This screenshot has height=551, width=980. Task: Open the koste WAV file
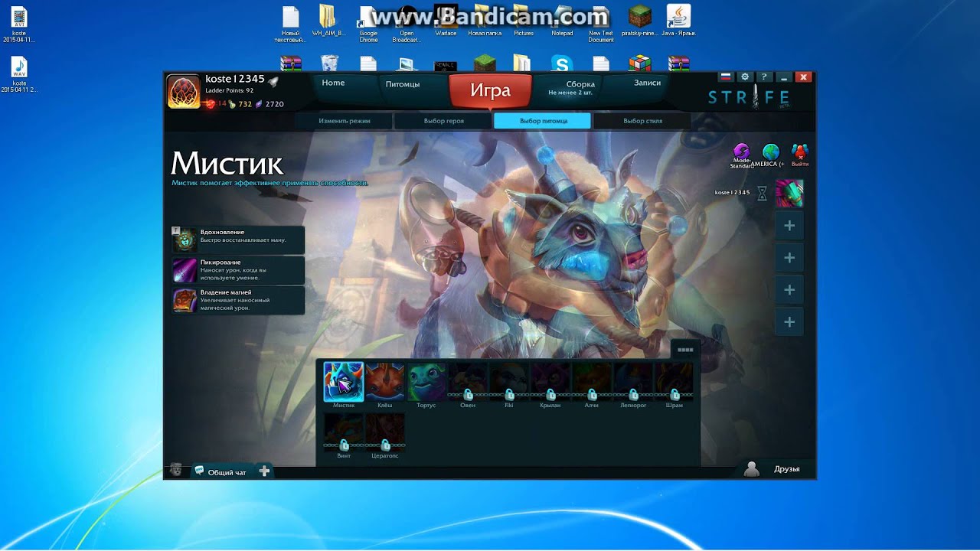coord(19,74)
